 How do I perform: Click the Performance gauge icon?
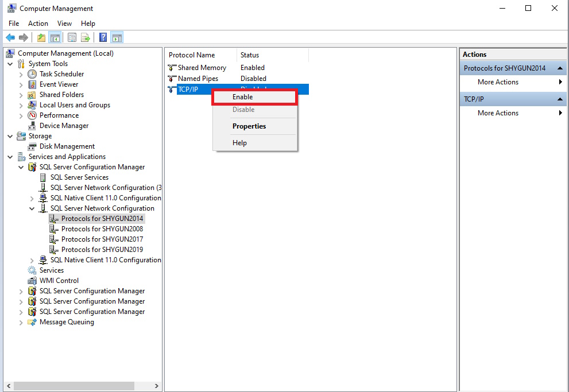tap(32, 115)
